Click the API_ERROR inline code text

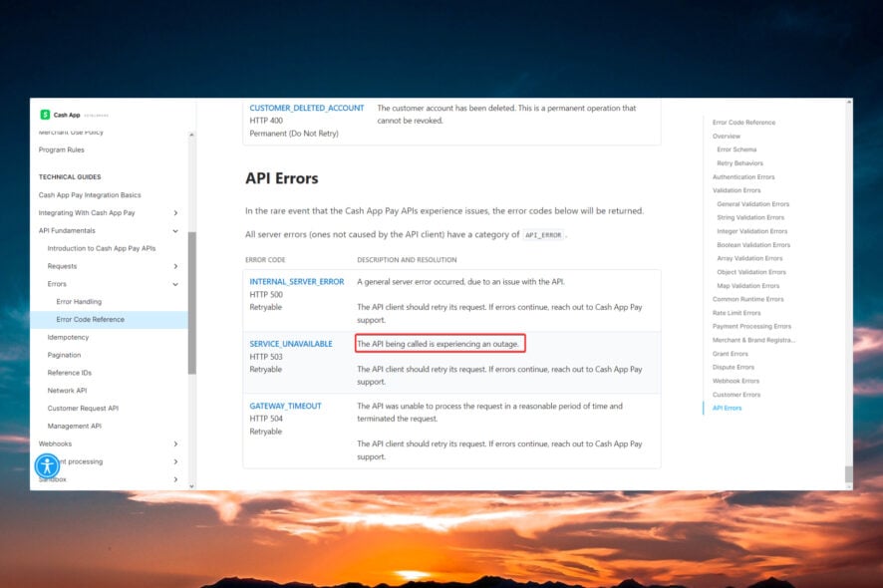pos(543,235)
